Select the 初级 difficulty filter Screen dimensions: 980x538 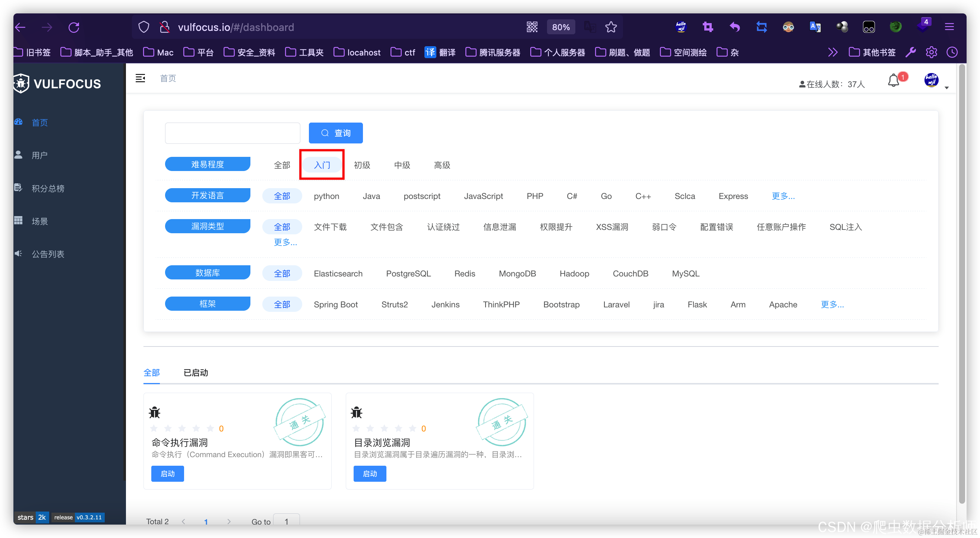pos(362,165)
